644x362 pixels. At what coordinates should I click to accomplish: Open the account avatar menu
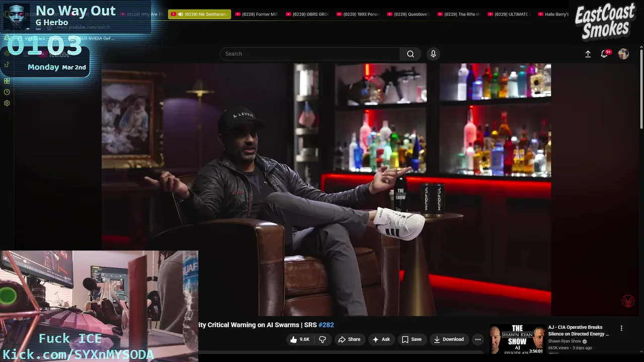point(623,54)
